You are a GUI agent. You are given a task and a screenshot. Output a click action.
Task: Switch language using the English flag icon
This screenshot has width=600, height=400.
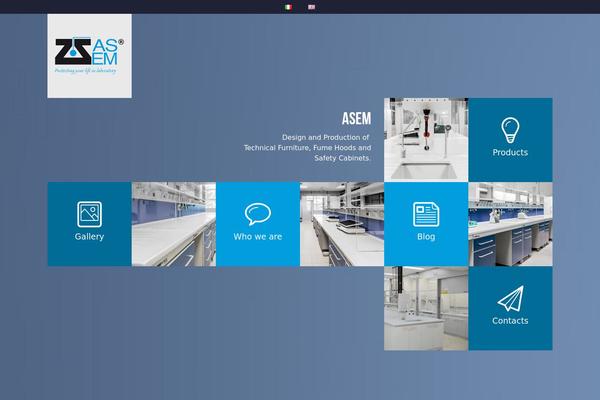click(311, 7)
